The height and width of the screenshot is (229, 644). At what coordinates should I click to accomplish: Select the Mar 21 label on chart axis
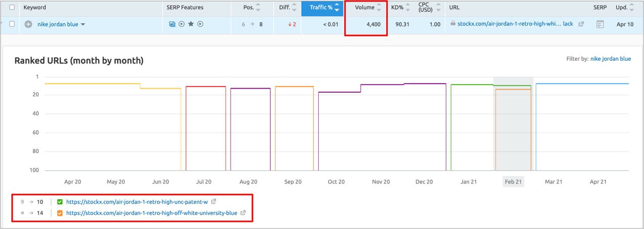click(553, 181)
